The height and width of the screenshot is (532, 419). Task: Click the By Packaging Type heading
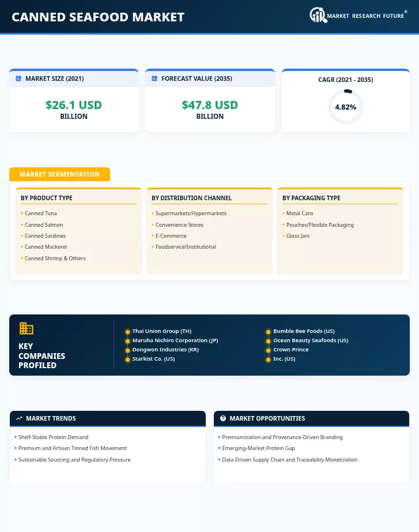311,198
